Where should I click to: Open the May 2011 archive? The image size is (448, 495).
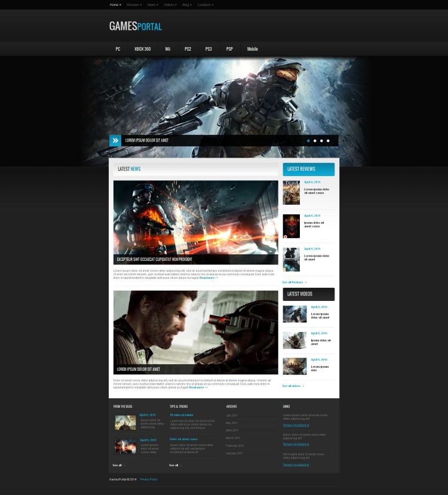point(232,423)
